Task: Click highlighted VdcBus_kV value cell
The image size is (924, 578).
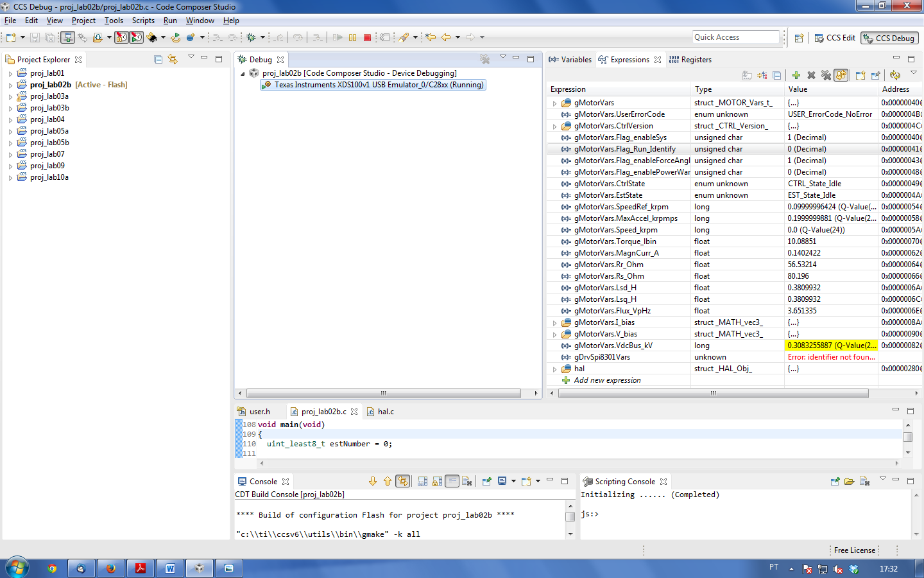Action: click(831, 346)
